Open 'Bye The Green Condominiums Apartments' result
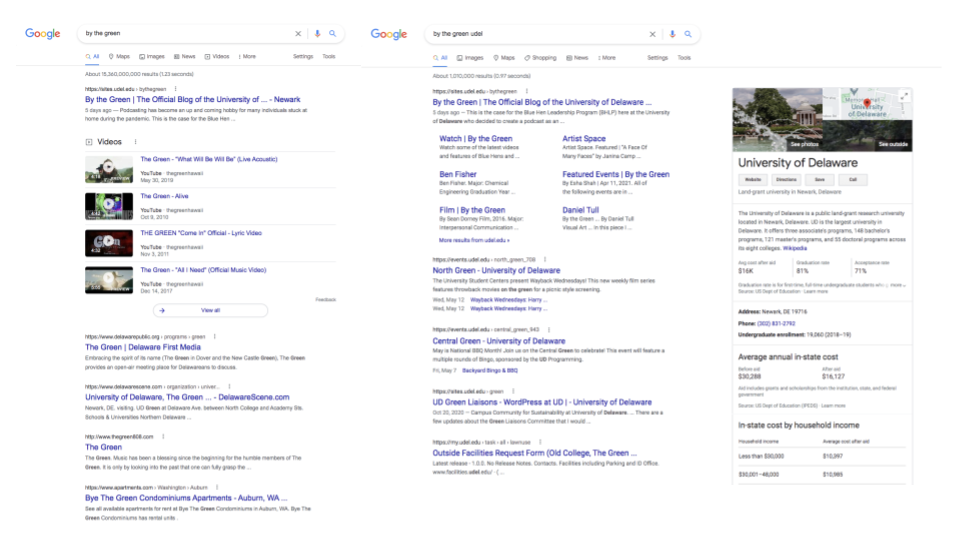Image resolution: width=960 pixels, height=540 pixels. click(186, 498)
